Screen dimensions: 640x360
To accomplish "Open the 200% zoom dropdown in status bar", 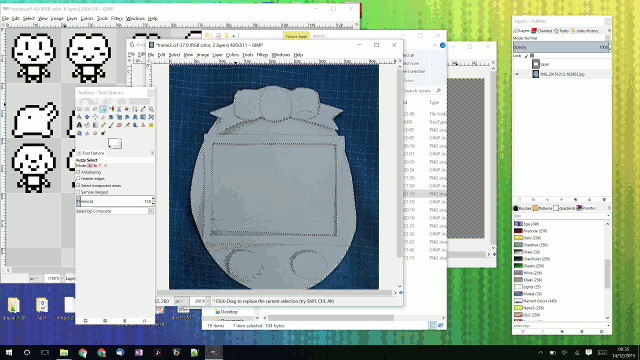I will coord(207,301).
